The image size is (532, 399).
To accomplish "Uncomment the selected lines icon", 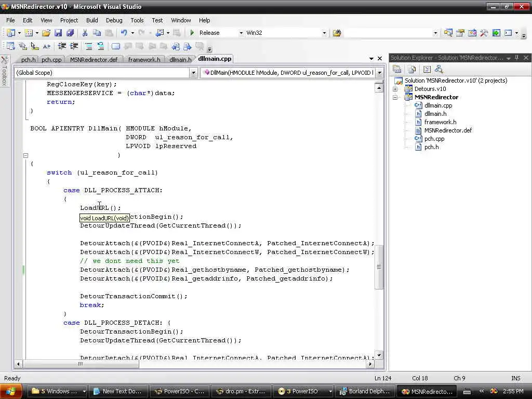I will [x=101, y=46].
